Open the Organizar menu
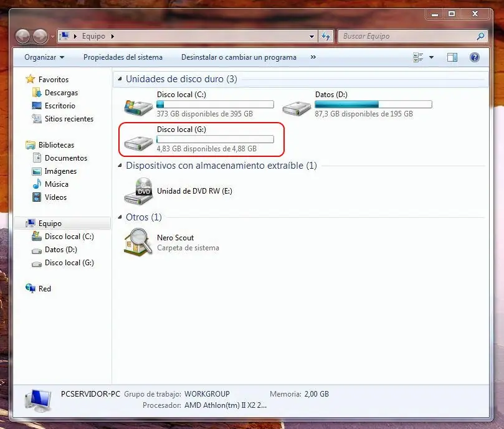The height and width of the screenshot is (429, 504). coord(44,57)
